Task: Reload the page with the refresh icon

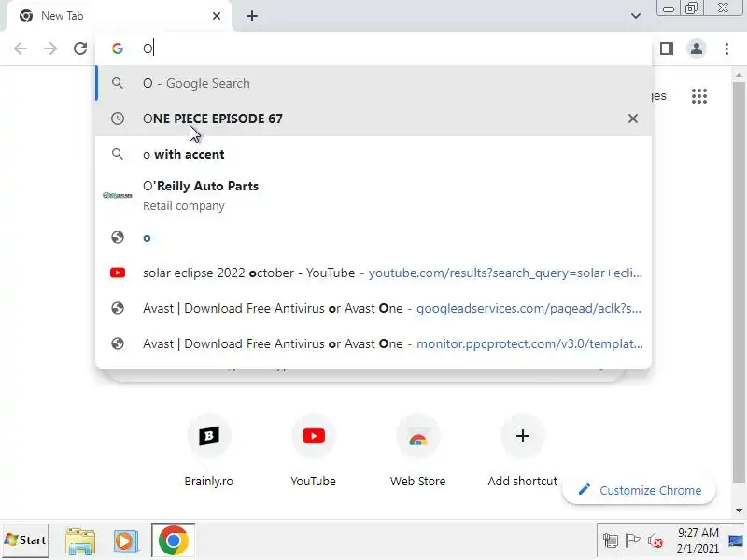Action: pos(80,49)
